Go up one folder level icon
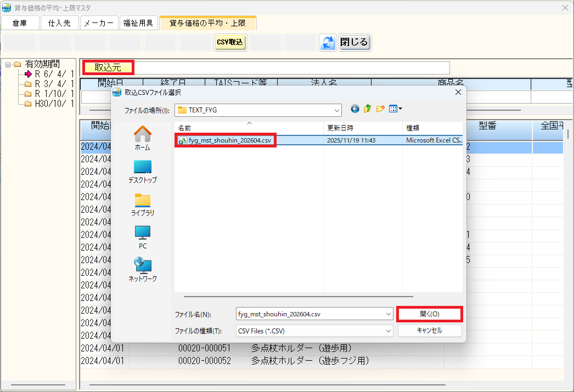The image size is (574, 392). pyautogui.click(x=368, y=109)
